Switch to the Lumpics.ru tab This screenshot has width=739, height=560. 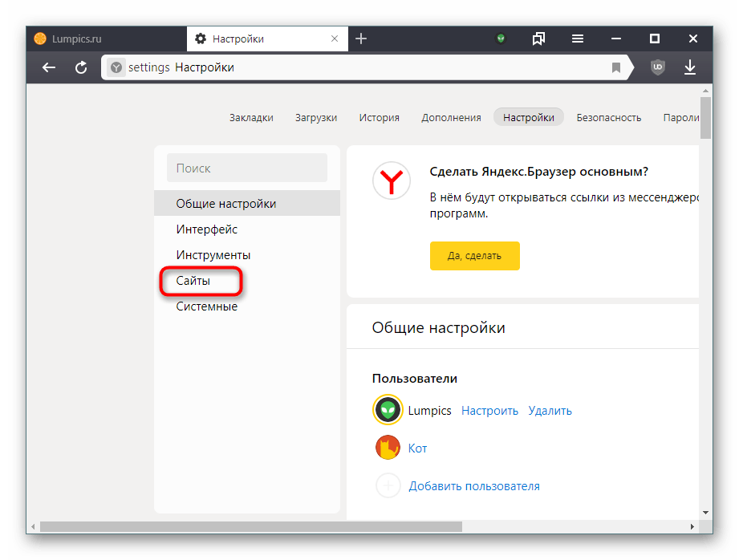click(108, 39)
